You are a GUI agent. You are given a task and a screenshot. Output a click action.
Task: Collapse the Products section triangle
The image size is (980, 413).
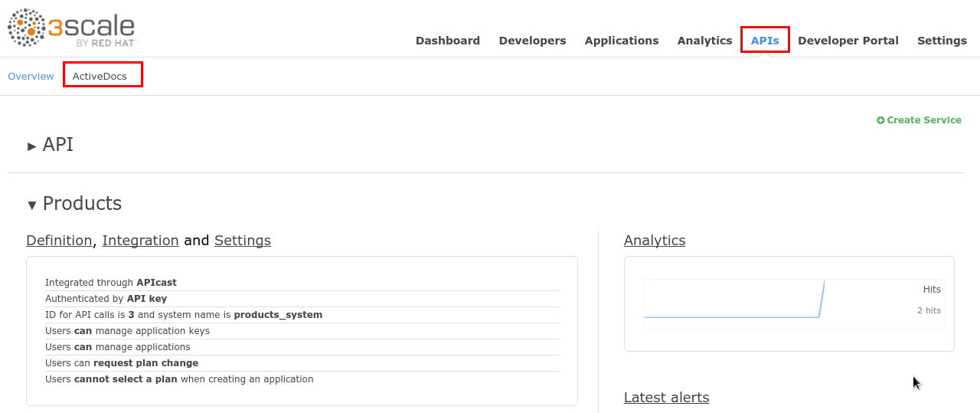pos(32,205)
